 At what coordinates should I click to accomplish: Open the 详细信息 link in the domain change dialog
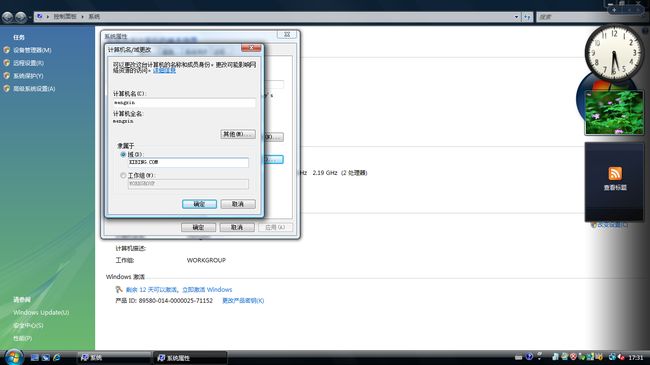click(164, 71)
